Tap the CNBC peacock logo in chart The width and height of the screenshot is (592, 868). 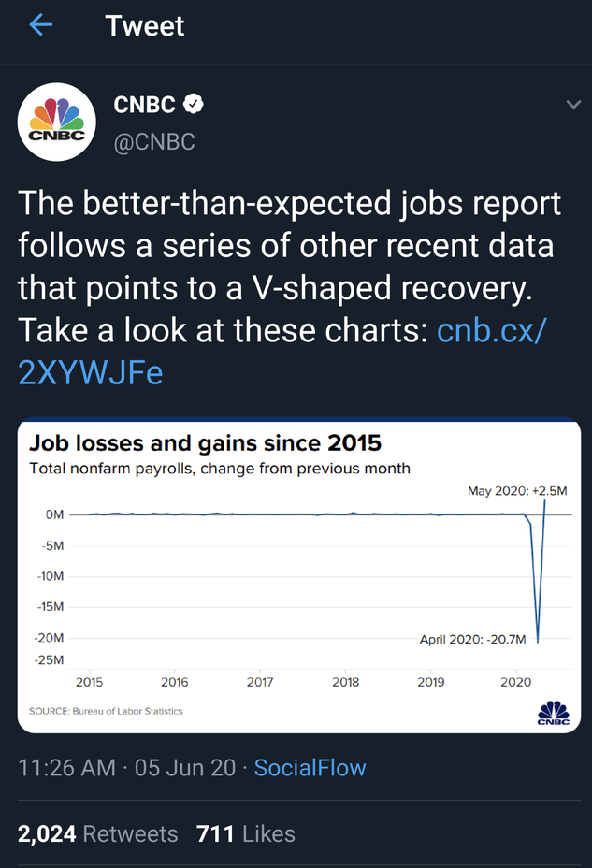[x=553, y=713]
